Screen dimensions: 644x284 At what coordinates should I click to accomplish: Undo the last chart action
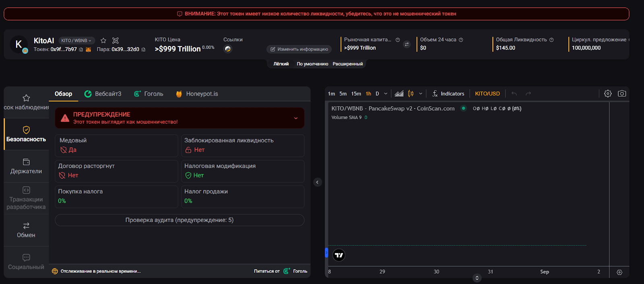[514, 94]
